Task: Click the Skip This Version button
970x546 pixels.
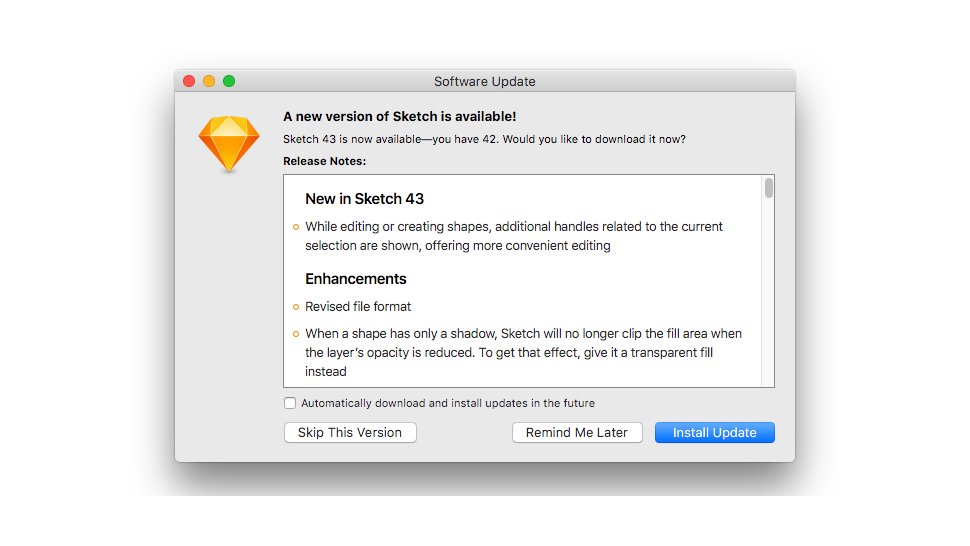Action: click(350, 433)
